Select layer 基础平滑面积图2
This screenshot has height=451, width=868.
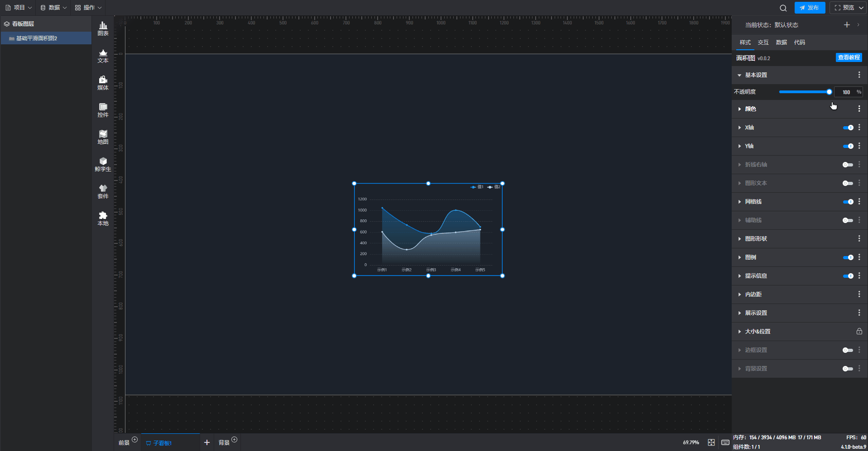(46, 38)
